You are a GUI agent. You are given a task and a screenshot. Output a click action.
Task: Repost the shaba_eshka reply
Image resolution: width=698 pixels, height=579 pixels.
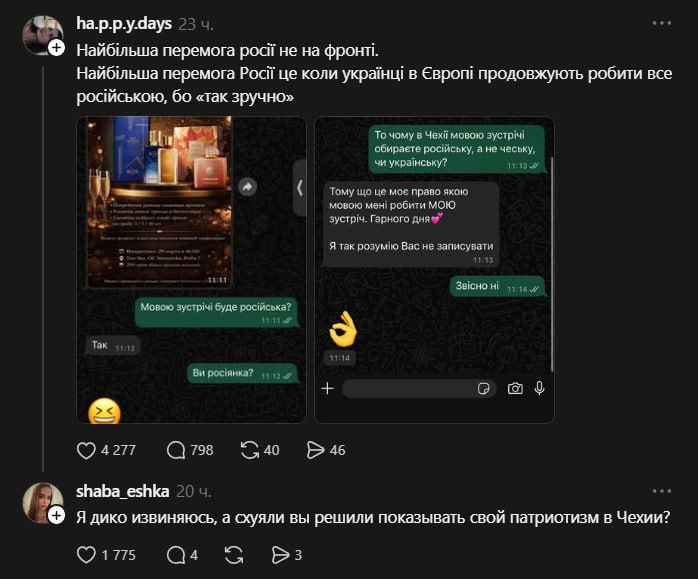[x=234, y=555]
